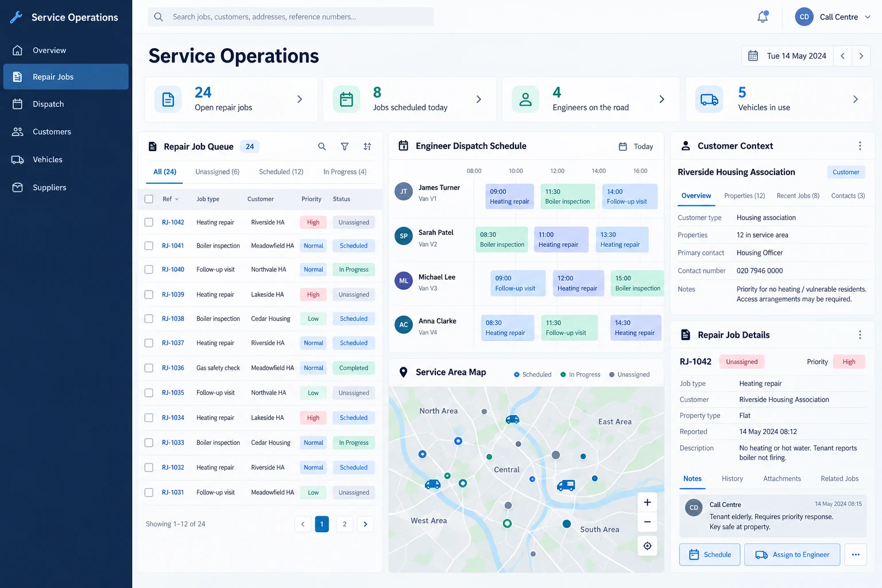Tick the checkbox for RJ-1031
The image size is (882, 588).
[149, 493]
